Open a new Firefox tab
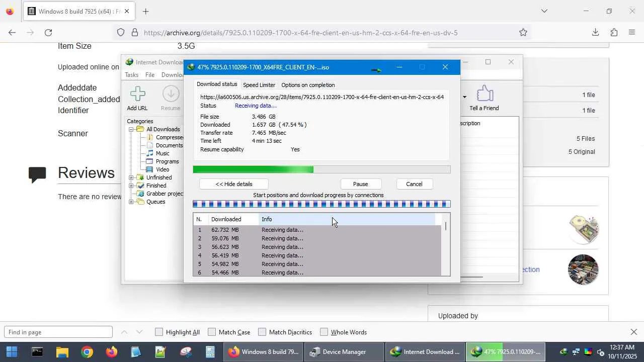 pos(146,11)
